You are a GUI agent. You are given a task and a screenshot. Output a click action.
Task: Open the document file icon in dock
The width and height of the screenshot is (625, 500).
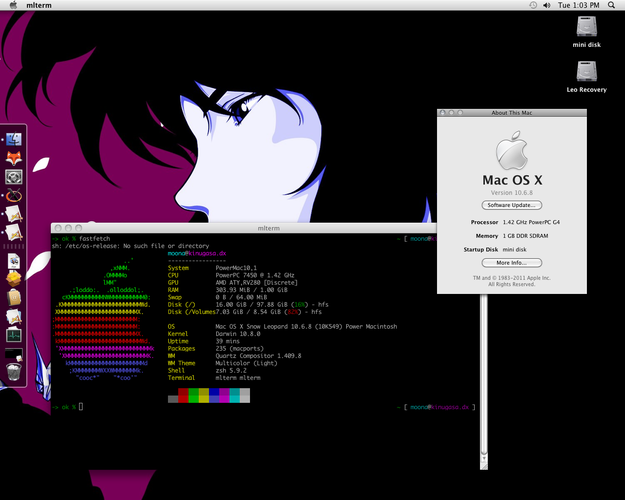(14, 262)
